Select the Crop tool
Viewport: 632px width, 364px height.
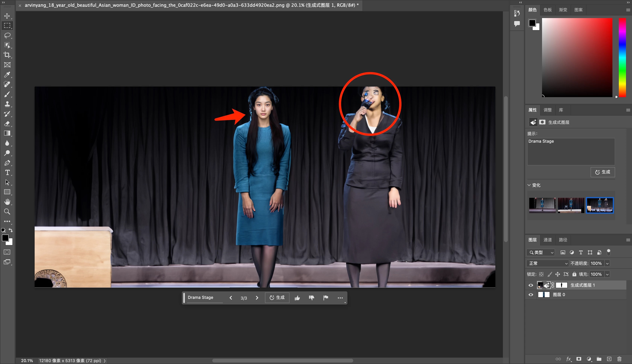tap(7, 55)
